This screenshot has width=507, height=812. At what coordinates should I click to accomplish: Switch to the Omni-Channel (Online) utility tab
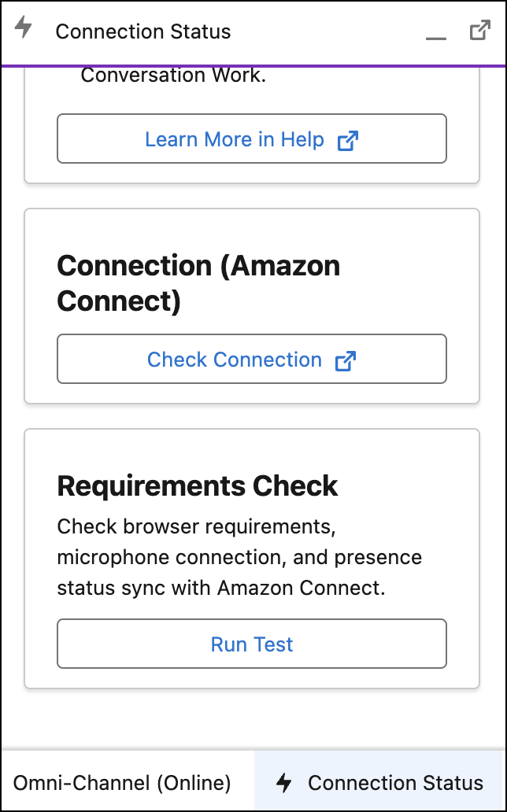tap(122, 783)
